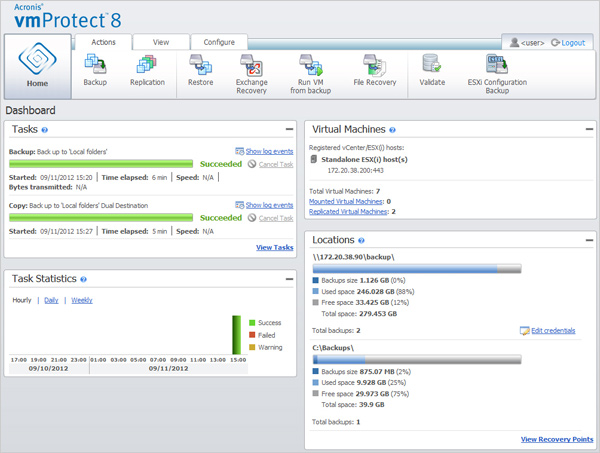The image size is (600, 453).
Task: Click the C:\Backups\ location name
Action: [333, 348]
